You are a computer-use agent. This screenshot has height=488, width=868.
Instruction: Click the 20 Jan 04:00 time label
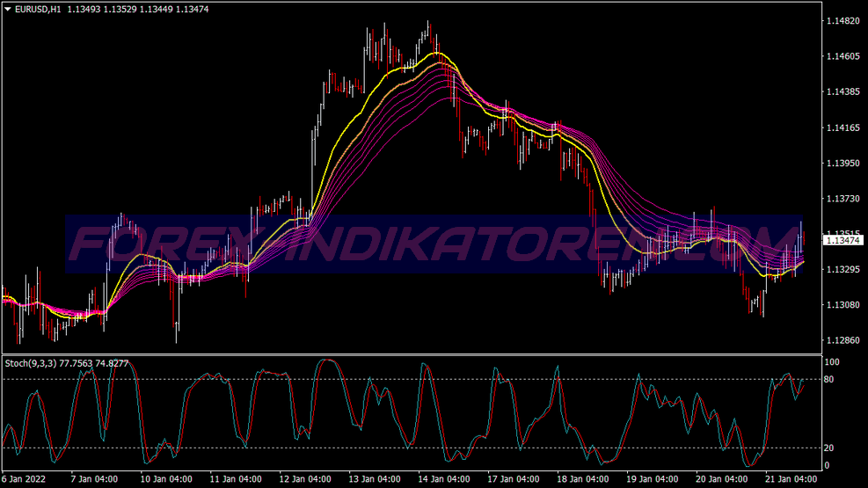click(x=722, y=479)
